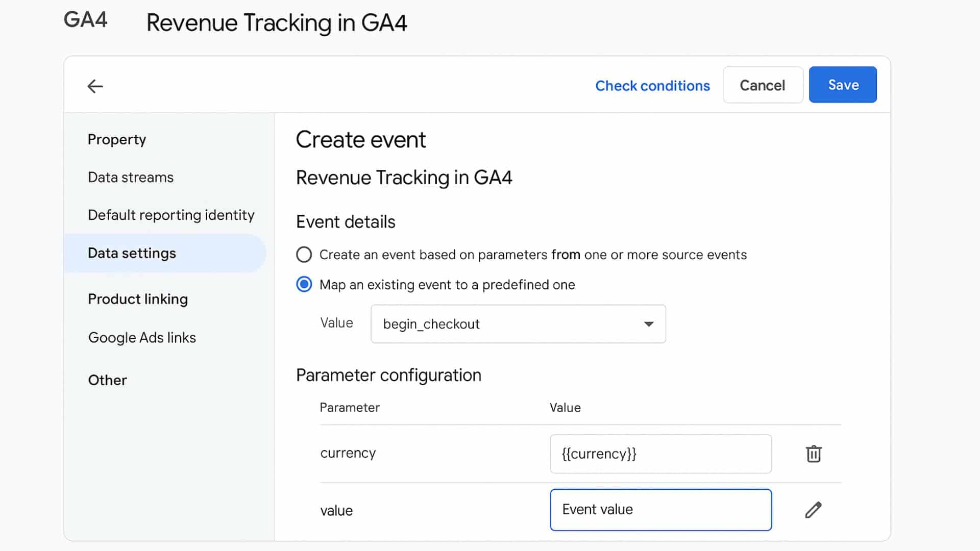Select 'Map an existing event' radio option
980x551 pixels.
pyautogui.click(x=304, y=284)
